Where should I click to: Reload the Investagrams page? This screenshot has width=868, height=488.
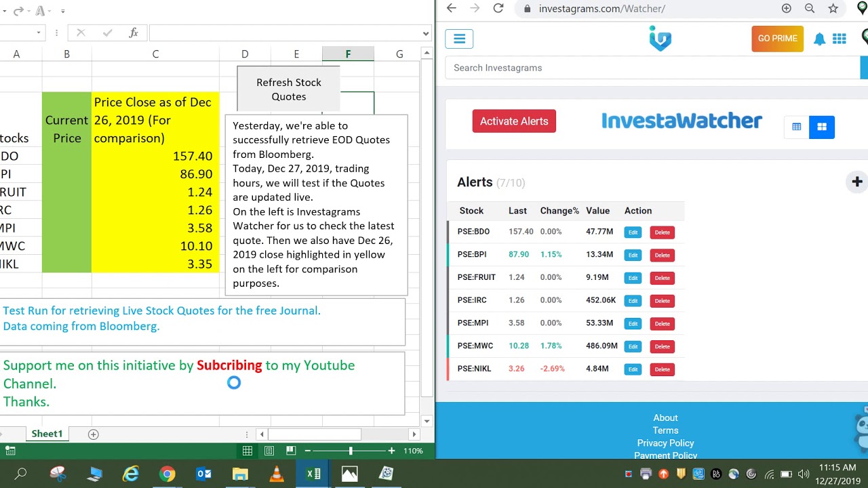[498, 8]
